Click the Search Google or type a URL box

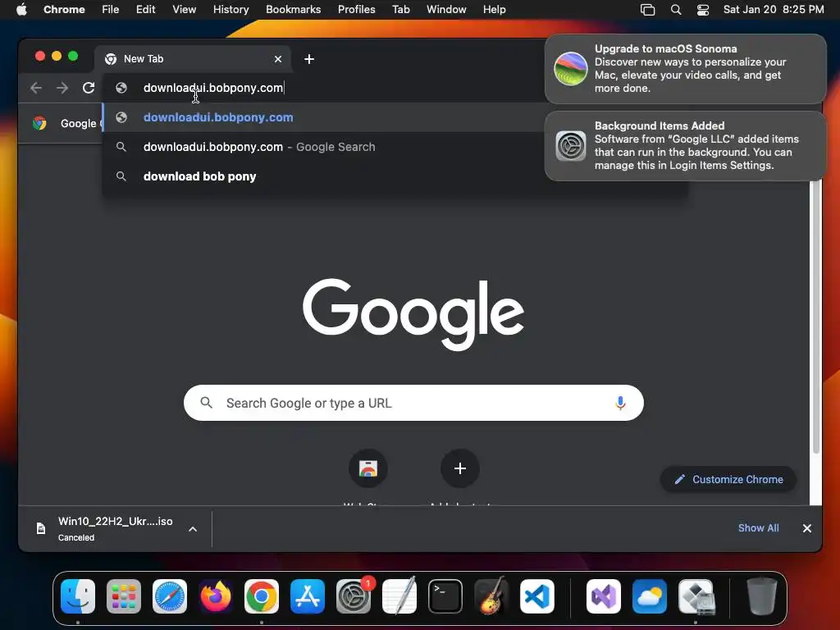[413, 403]
